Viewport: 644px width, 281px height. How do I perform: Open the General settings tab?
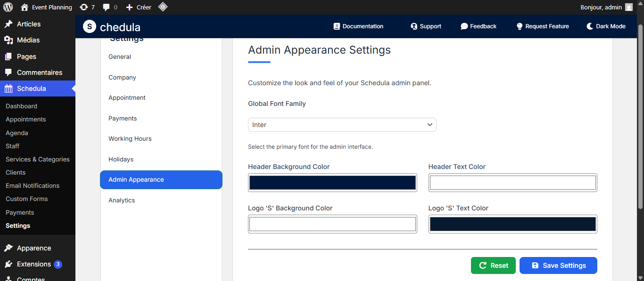click(x=161, y=57)
